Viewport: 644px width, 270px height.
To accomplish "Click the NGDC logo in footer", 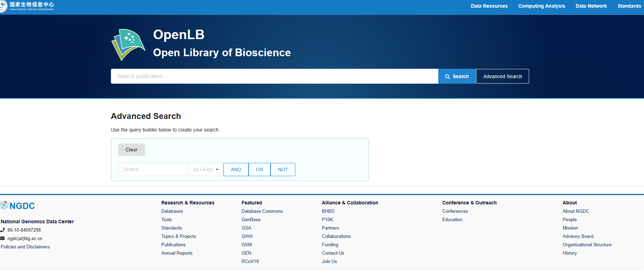I will [18, 206].
